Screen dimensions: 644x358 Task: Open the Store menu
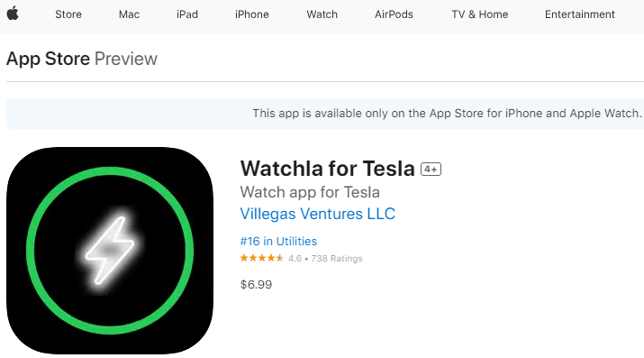pyautogui.click(x=68, y=14)
